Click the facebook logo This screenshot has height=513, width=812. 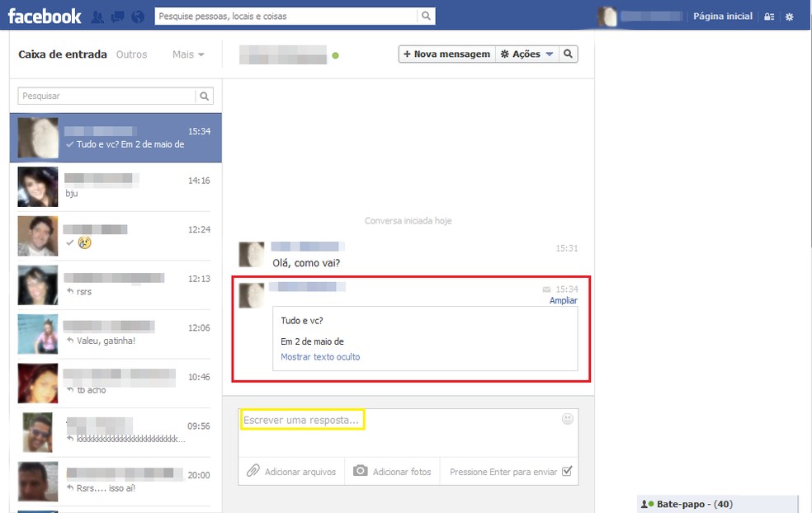point(43,16)
